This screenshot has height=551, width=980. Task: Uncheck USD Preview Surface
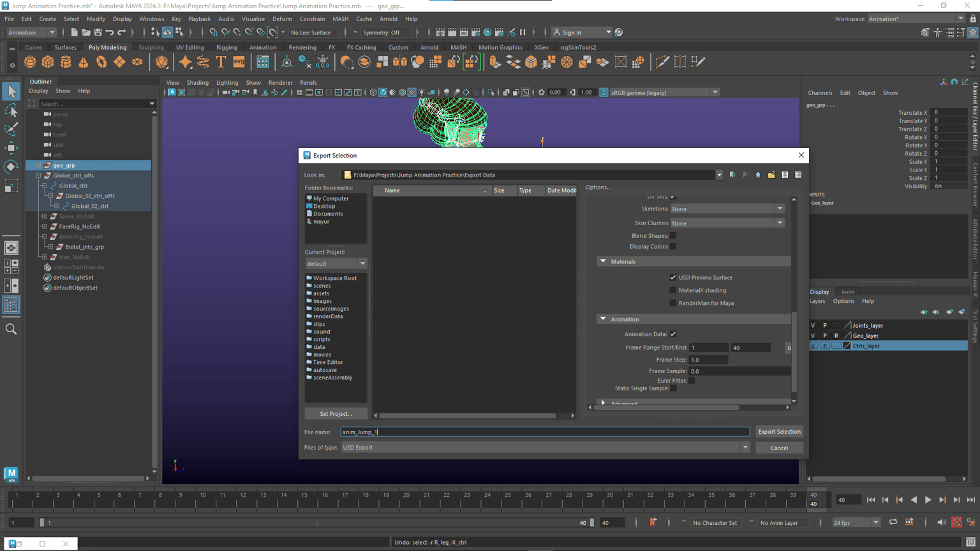pyautogui.click(x=673, y=277)
